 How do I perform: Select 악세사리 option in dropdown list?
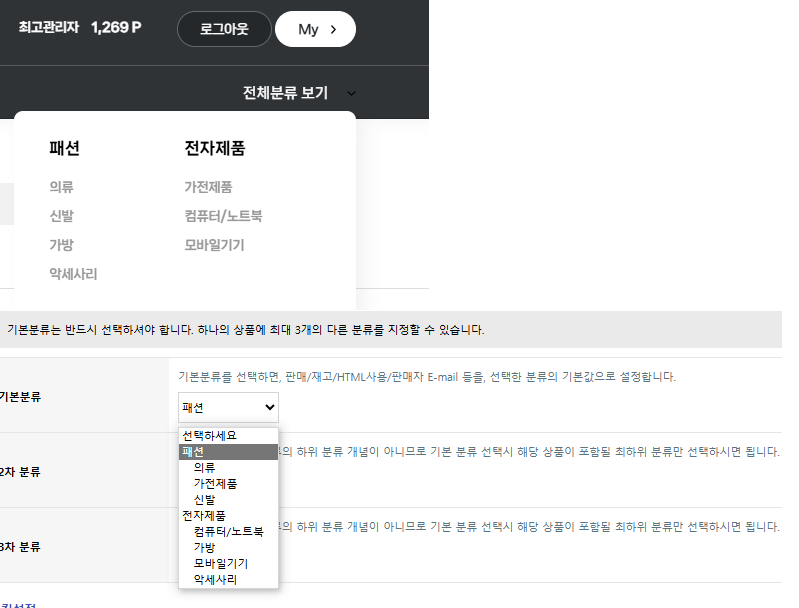point(228,579)
